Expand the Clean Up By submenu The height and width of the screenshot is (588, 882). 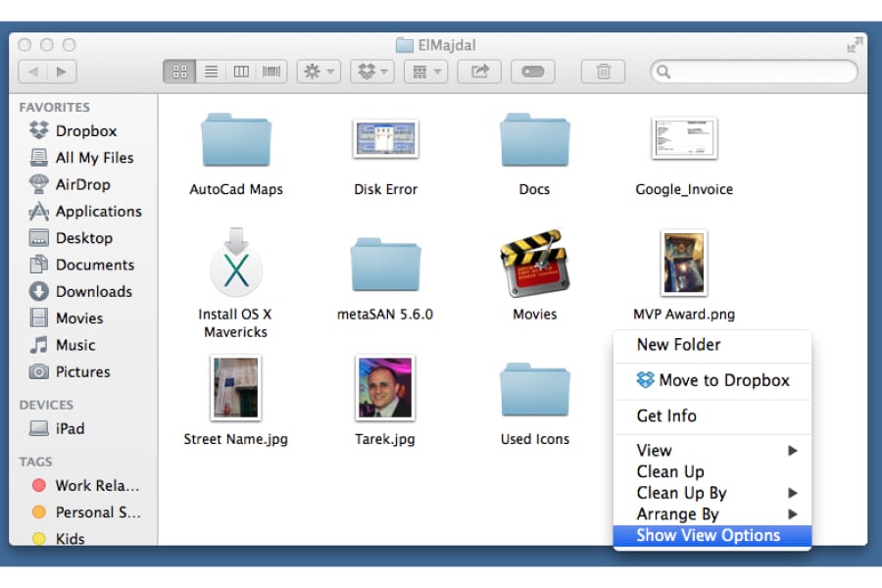712,493
